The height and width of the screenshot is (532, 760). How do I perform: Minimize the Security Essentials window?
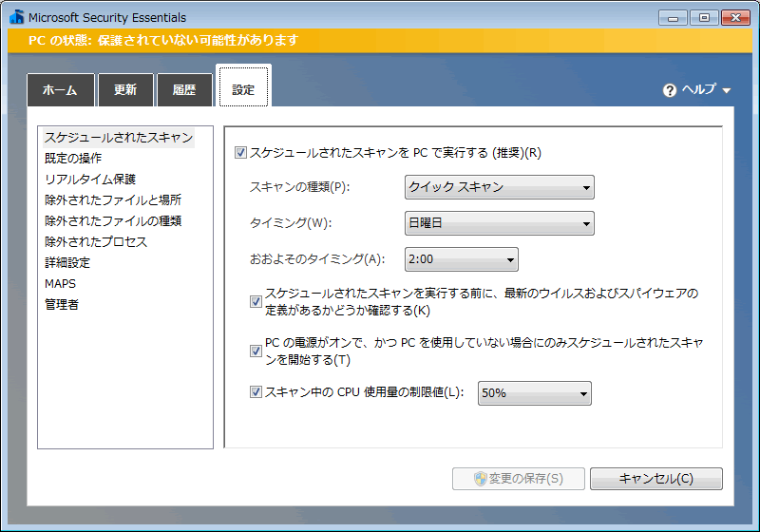pyautogui.click(x=673, y=18)
